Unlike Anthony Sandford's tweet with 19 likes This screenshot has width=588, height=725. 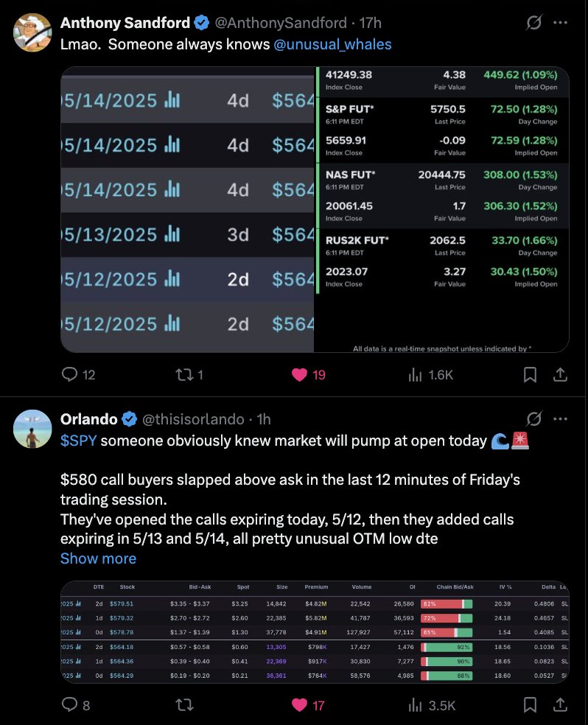(308, 374)
